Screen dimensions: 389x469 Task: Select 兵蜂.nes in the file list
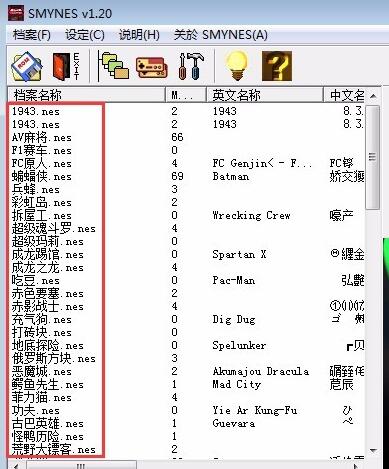pos(36,189)
